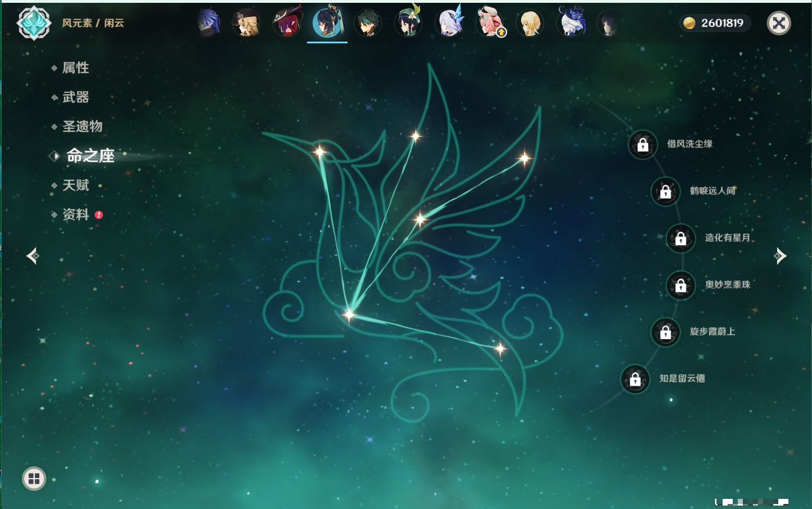Screen dimensions: 812x509
Task: Select locked constellation 借风洗尘缘
Action: pos(643,145)
